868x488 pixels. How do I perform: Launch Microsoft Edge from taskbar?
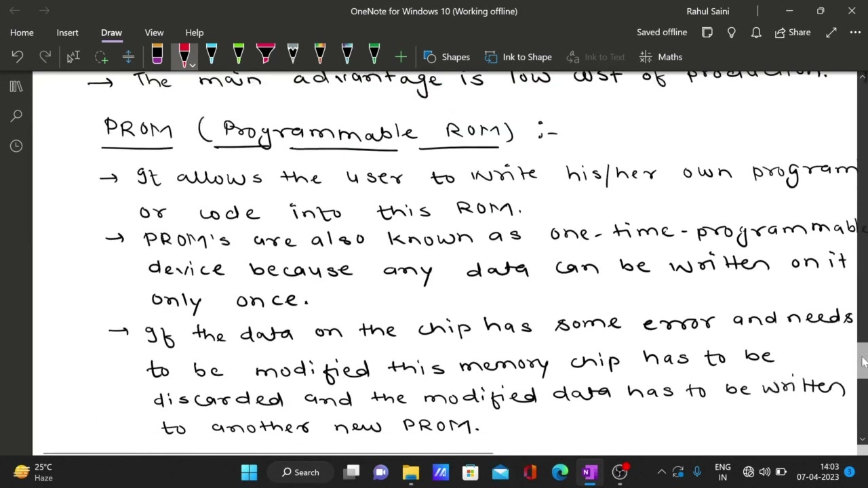point(560,472)
